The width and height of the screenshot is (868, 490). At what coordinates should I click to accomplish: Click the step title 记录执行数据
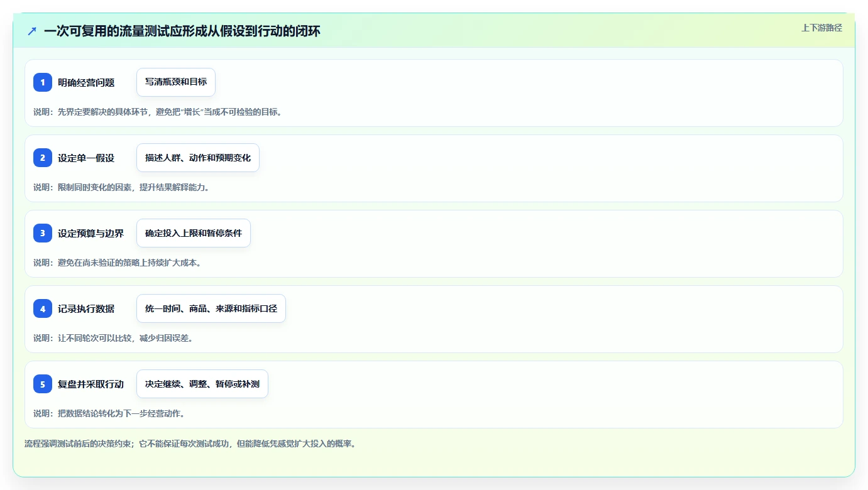[86, 308]
